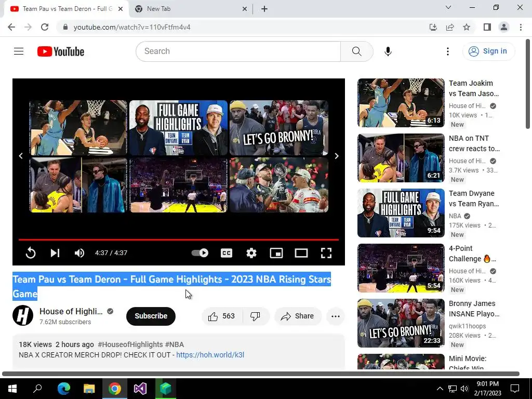Install app via the download icon in address bar
The image size is (532, 399).
(x=433, y=27)
